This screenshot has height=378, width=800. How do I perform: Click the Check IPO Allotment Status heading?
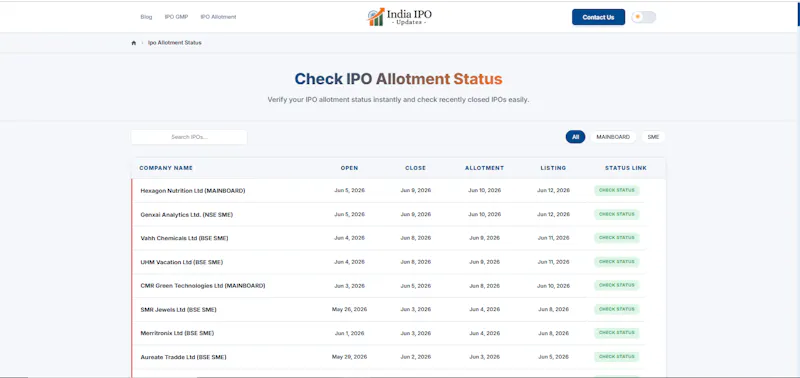(x=398, y=79)
